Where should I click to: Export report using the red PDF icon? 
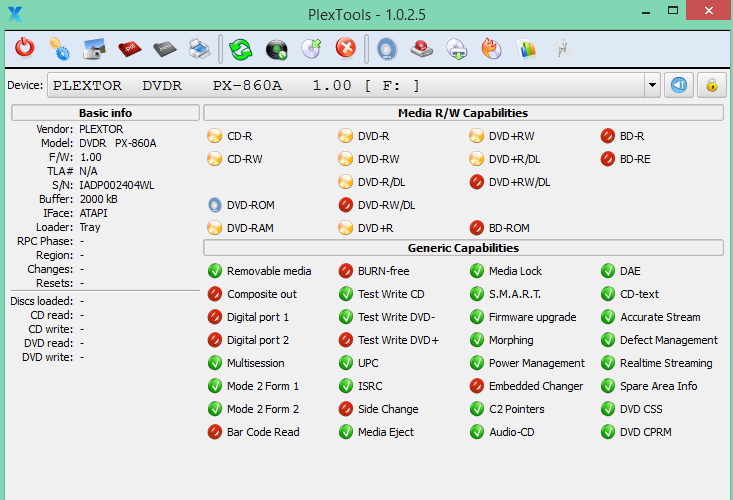pyautogui.click(x=129, y=49)
